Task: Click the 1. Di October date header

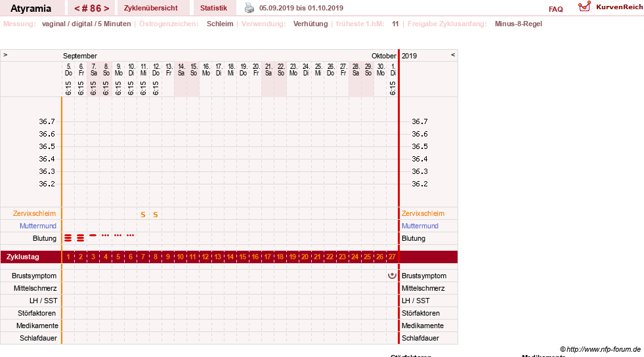Action: (393, 70)
